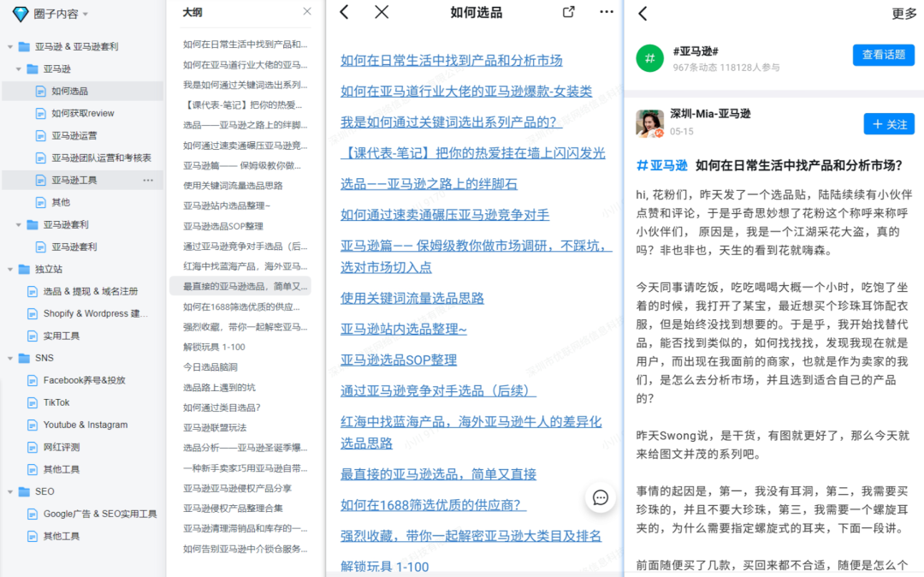Click the back chevron in the right post panel

coord(643,14)
